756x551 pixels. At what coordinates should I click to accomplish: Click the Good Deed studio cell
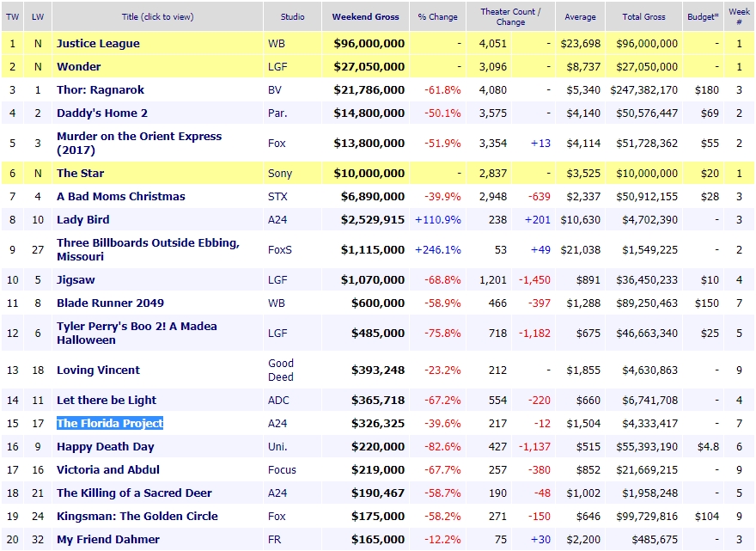pos(281,370)
